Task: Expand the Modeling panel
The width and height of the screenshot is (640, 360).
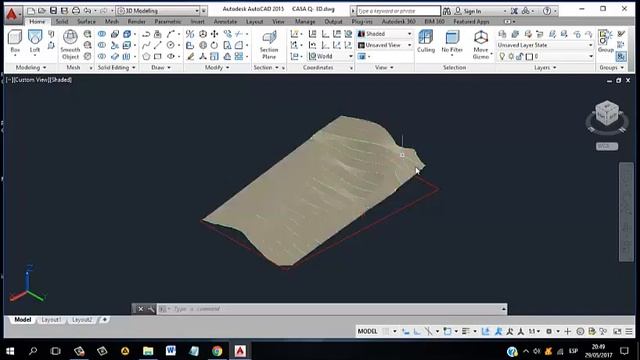Action: 31,67
